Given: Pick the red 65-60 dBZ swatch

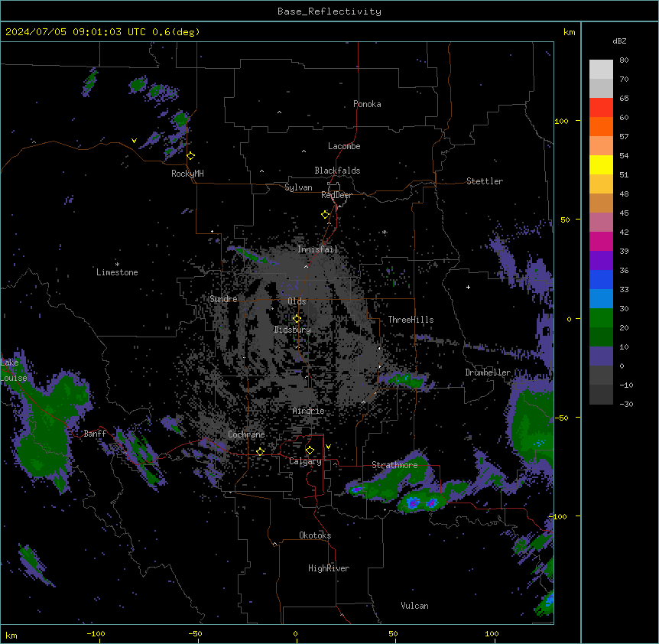Looking at the screenshot, I should [x=601, y=108].
